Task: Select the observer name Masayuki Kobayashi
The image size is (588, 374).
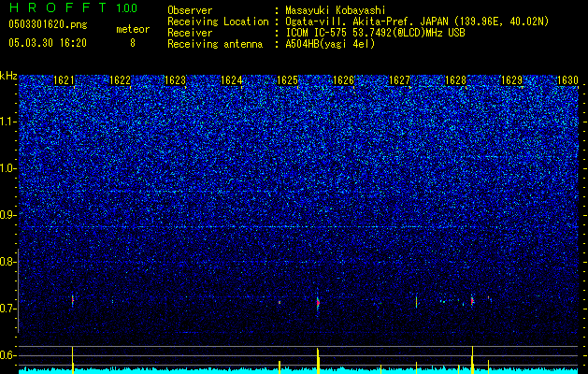Action: tap(336, 10)
